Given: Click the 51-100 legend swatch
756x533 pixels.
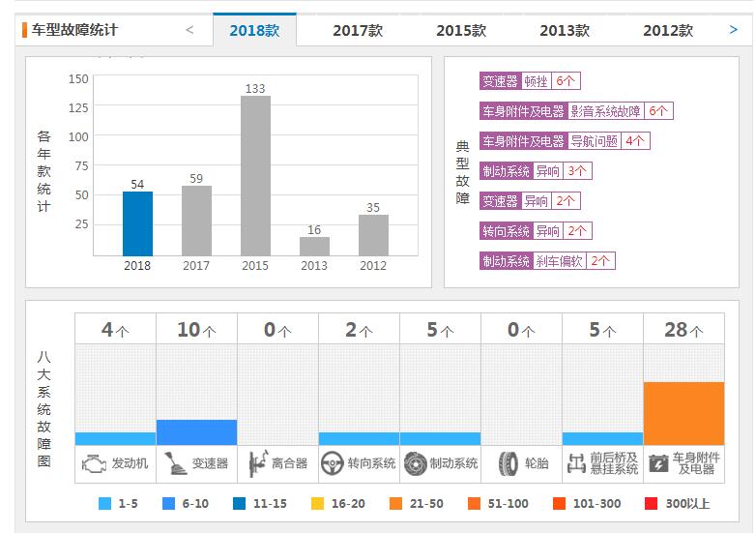Looking at the screenshot, I should 475,504.
